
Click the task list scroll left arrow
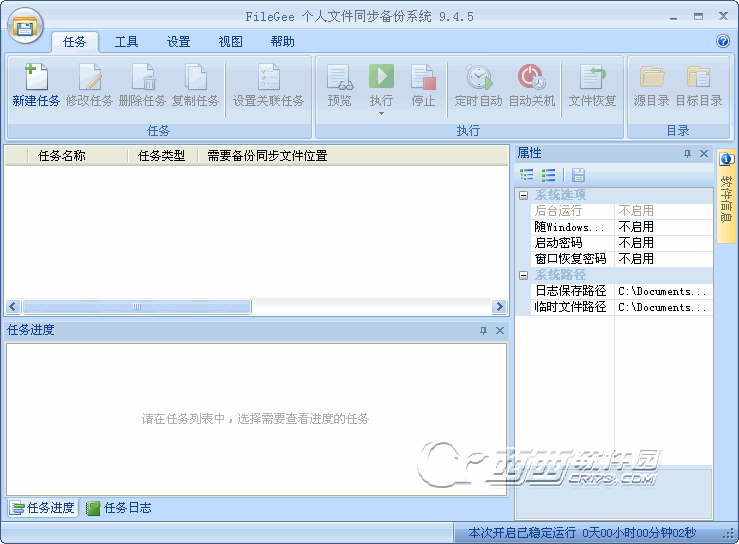coord(13,306)
